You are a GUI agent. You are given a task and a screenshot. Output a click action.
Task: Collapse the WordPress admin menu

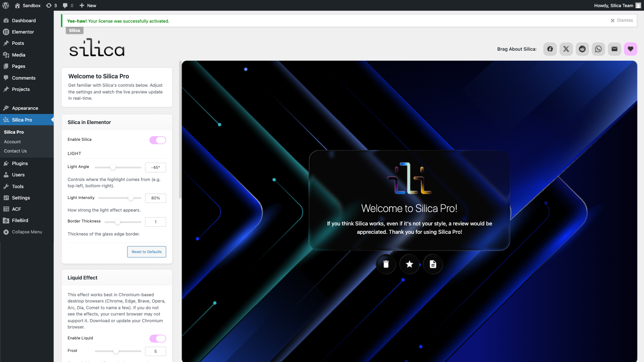pos(27,232)
